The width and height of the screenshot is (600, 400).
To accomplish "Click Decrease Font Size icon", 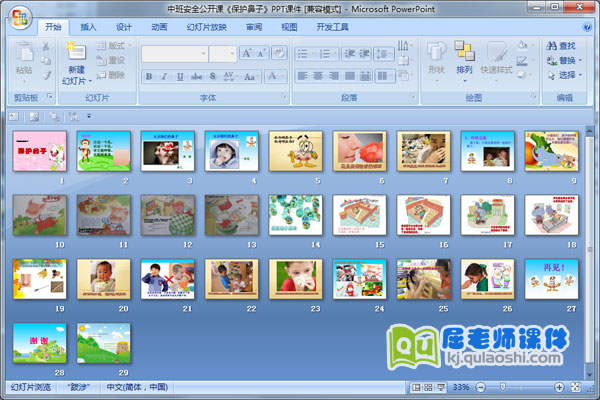I will (261, 53).
